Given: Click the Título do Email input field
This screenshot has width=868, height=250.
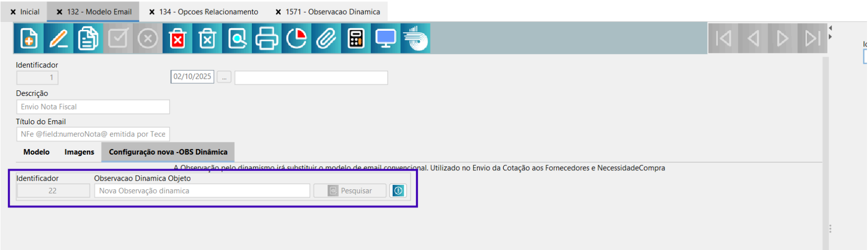Looking at the screenshot, I should coord(93,134).
